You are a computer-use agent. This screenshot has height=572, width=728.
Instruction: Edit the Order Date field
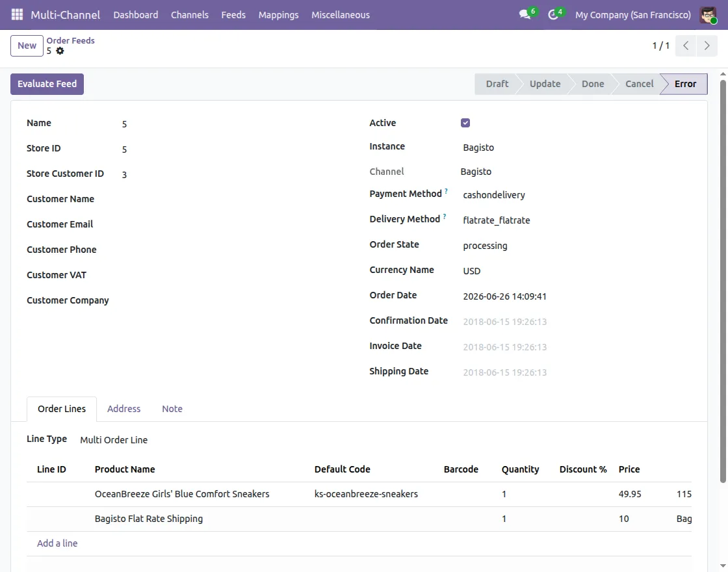577,296
